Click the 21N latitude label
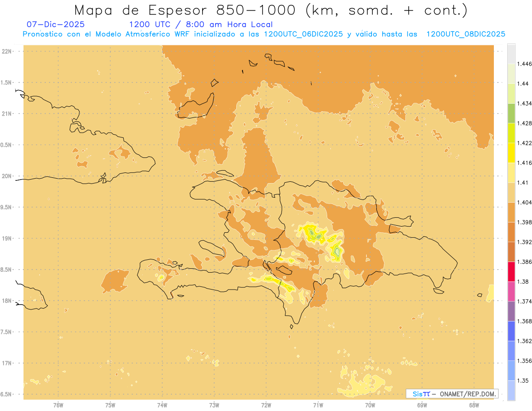Image resolution: width=532 pixels, height=411 pixels. pos(7,114)
